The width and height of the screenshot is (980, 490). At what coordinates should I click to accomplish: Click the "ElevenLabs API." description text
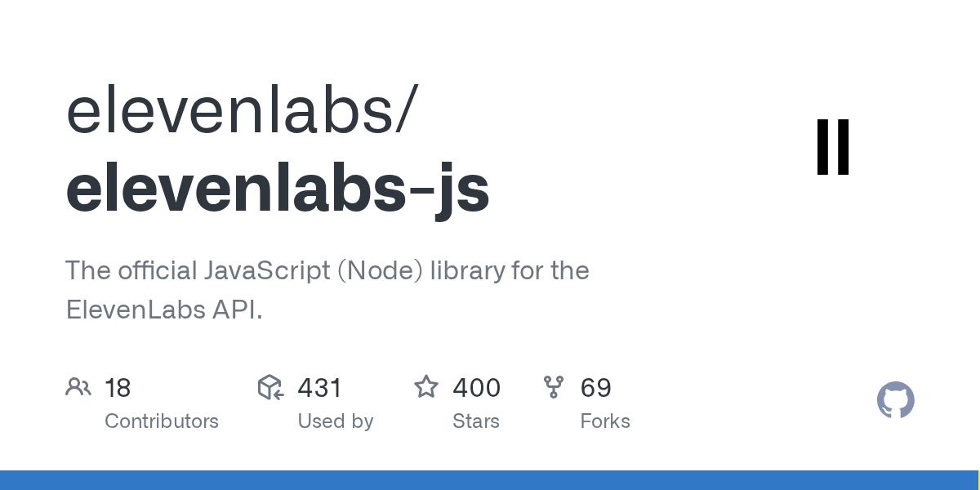[164, 310]
